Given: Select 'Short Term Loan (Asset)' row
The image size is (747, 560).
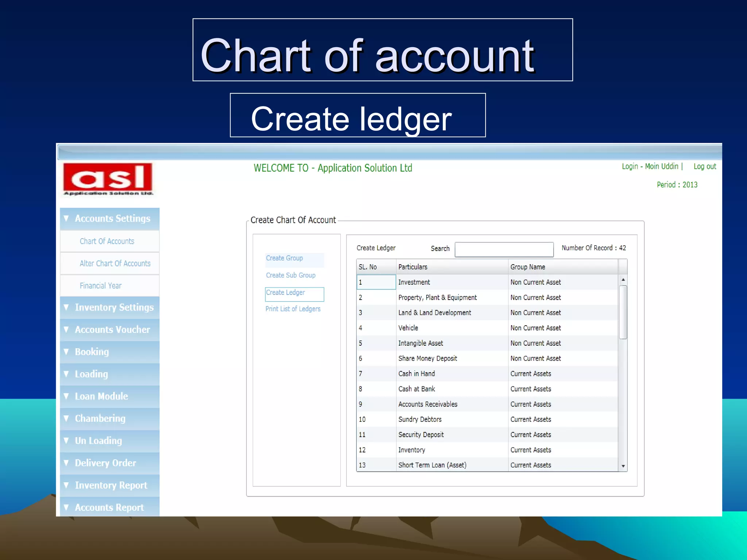Looking at the screenshot, I should coord(487,465).
